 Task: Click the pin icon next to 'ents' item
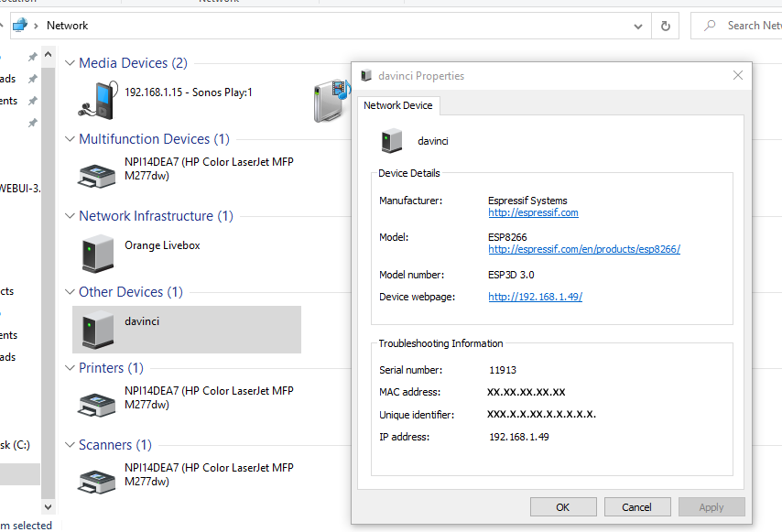pyautogui.click(x=33, y=101)
